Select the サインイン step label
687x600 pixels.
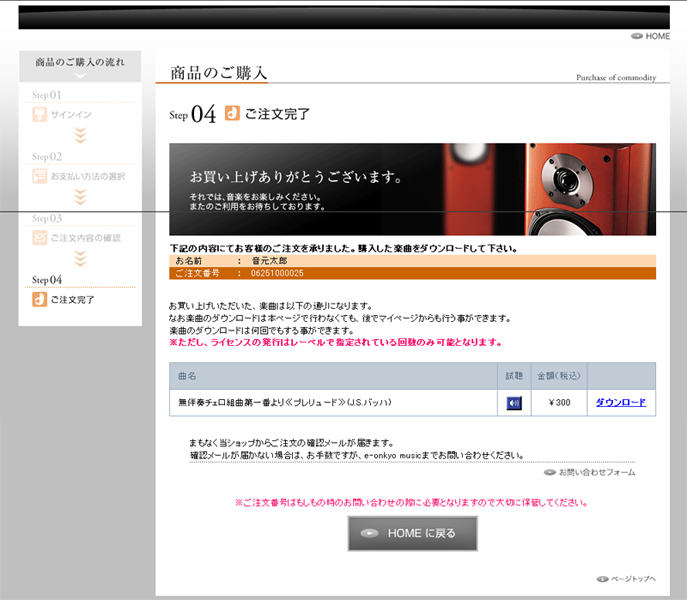[x=71, y=115]
